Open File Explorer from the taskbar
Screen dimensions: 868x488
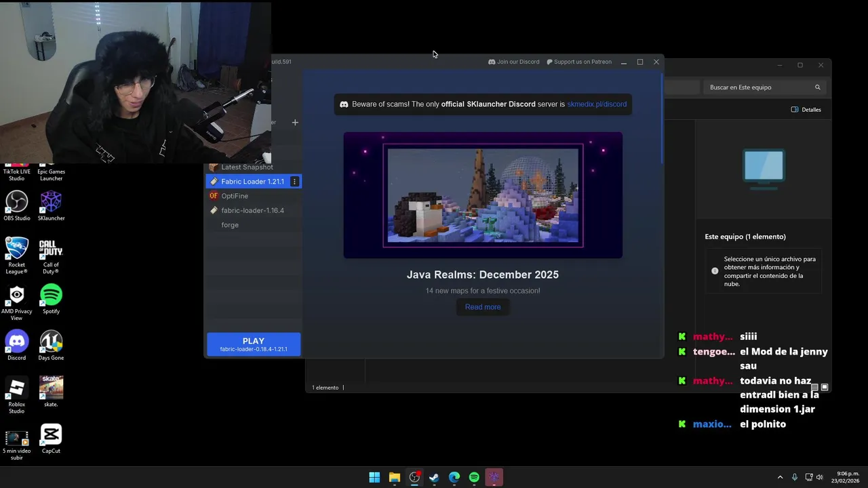coord(394,477)
